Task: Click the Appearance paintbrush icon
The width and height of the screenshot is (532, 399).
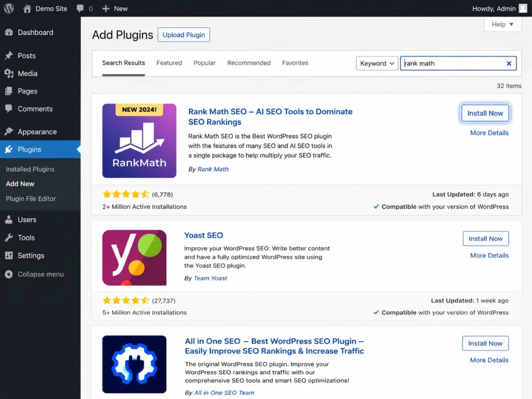Action: coord(9,131)
